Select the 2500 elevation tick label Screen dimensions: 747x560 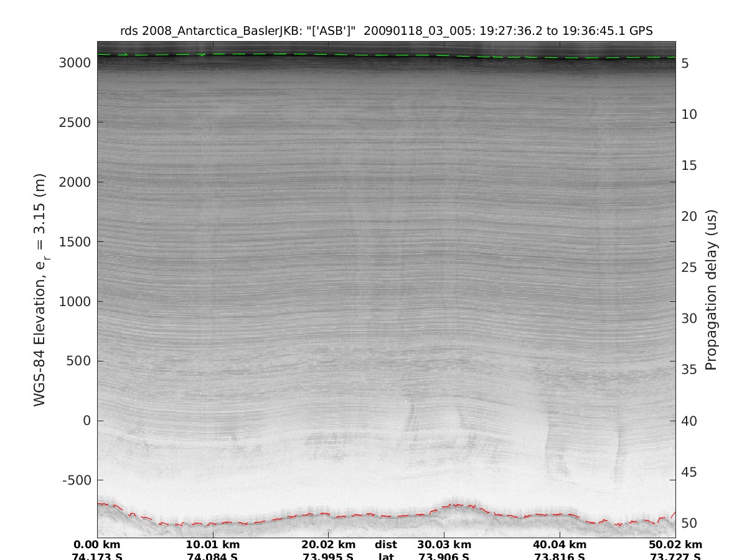(75, 123)
